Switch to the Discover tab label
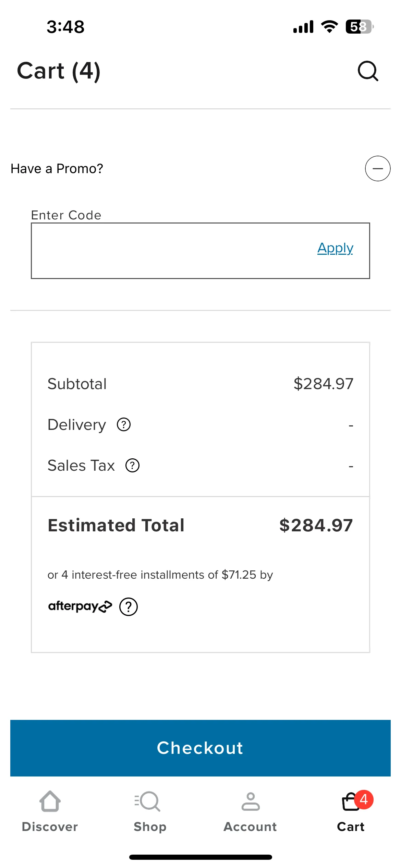This screenshot has height=868, width=401. (x=50, y=827)
